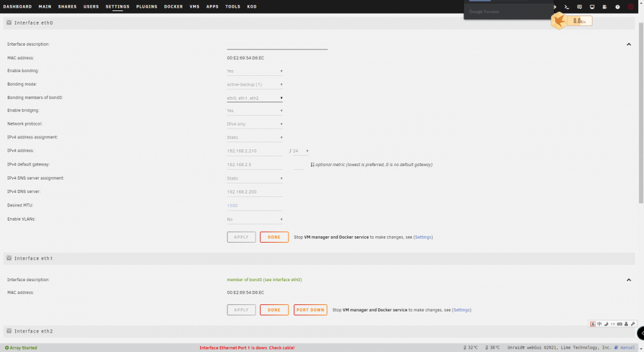Click the IME person icon
The width and height of the screenshot is (644, 352).
tap(626, 324)
